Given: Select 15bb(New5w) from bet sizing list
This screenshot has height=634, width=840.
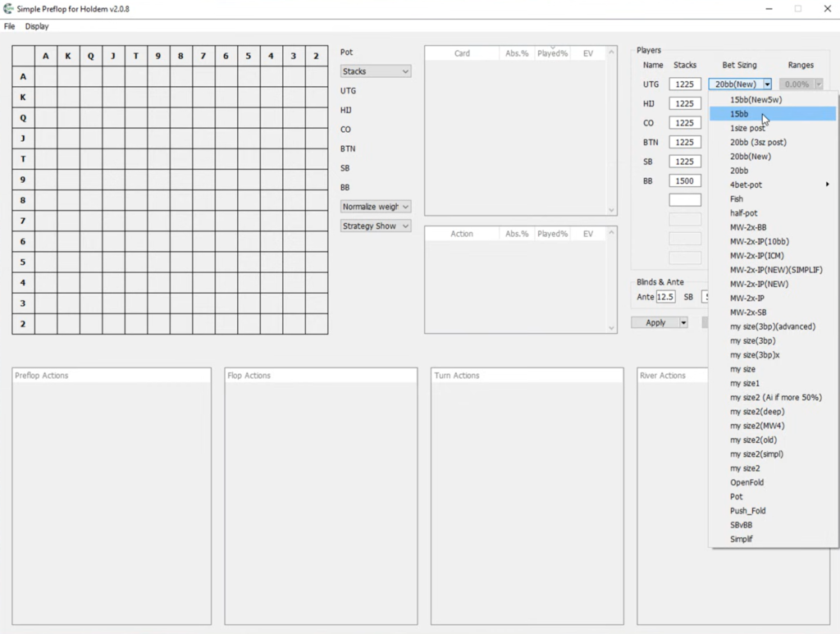Looking at the screenshot, I should pos(773,99).
